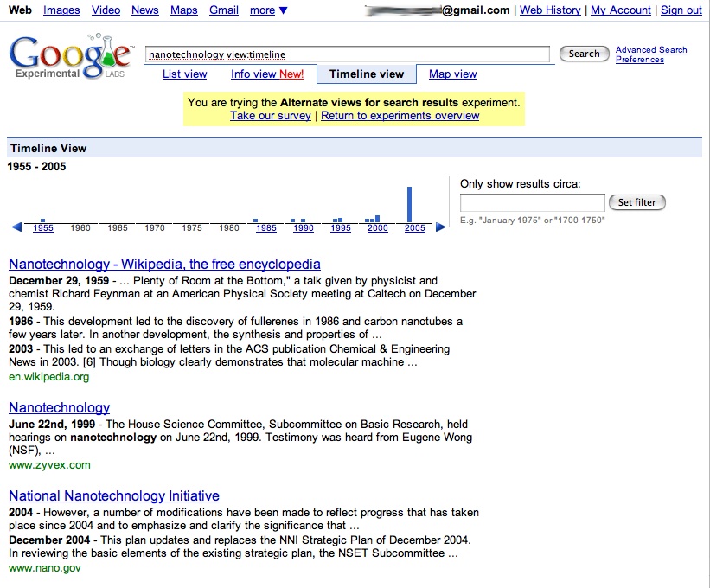Image resolution: width=710 pixels, height=588 pixels.
Task: Click the 'December 29, 1959' date text
Action: 59,281
